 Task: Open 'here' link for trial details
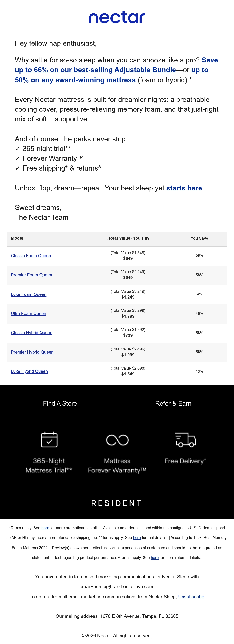pyautogui.click(x=137, y=537)
